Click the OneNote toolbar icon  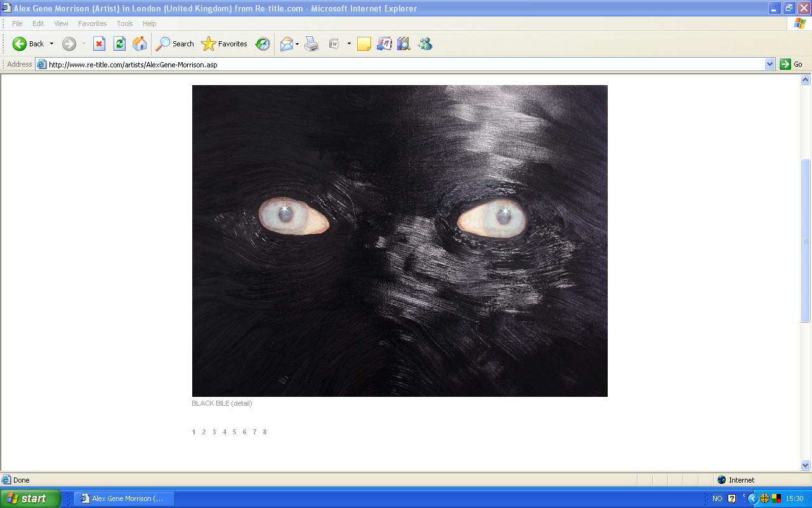click(384, 44)
